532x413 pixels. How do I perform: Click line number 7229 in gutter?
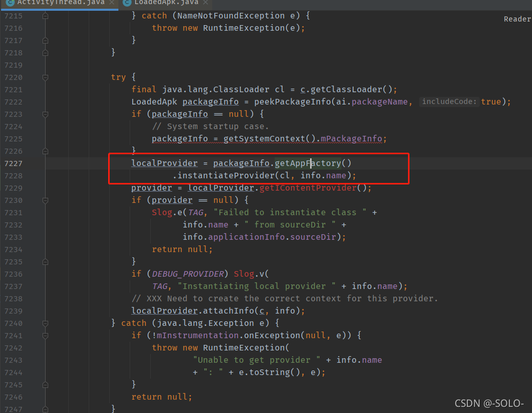13,188
